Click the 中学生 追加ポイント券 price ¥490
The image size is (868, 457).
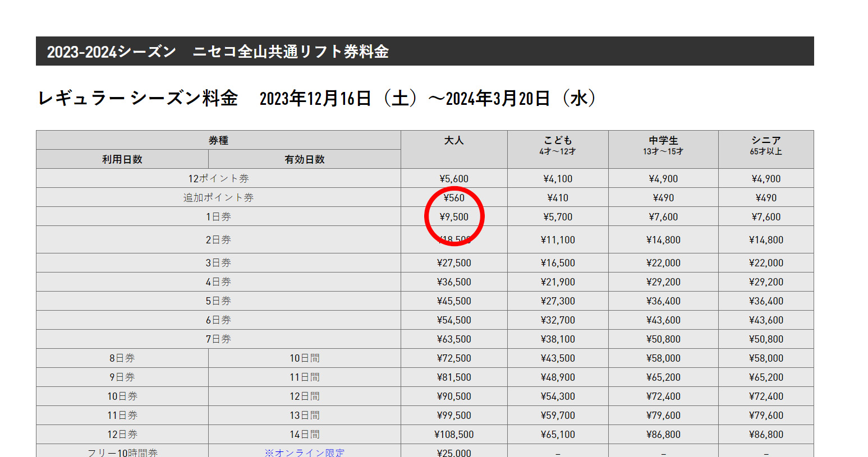[x=663, y=198]
